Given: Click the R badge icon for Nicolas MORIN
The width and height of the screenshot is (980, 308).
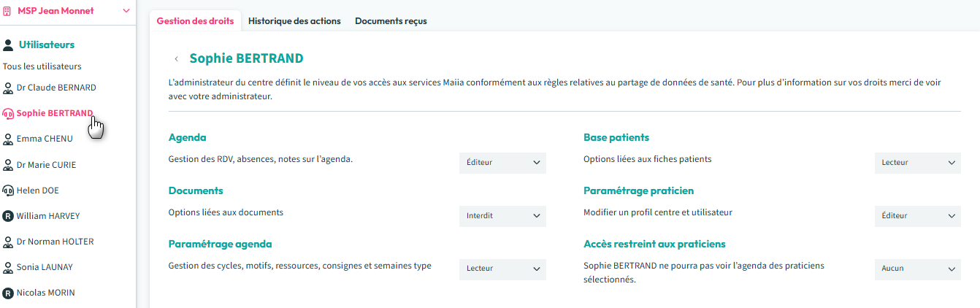Looking at the screenshot, I should coord(8,293).
